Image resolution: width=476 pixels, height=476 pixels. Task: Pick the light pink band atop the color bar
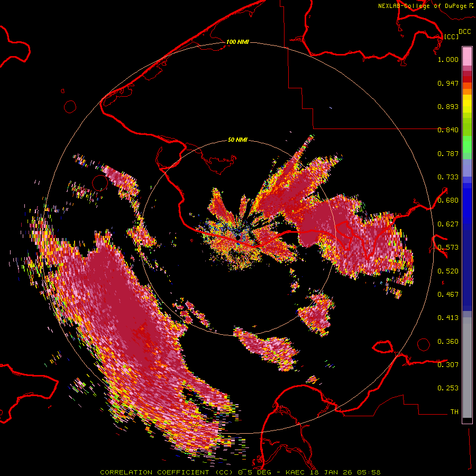point(467,56)
